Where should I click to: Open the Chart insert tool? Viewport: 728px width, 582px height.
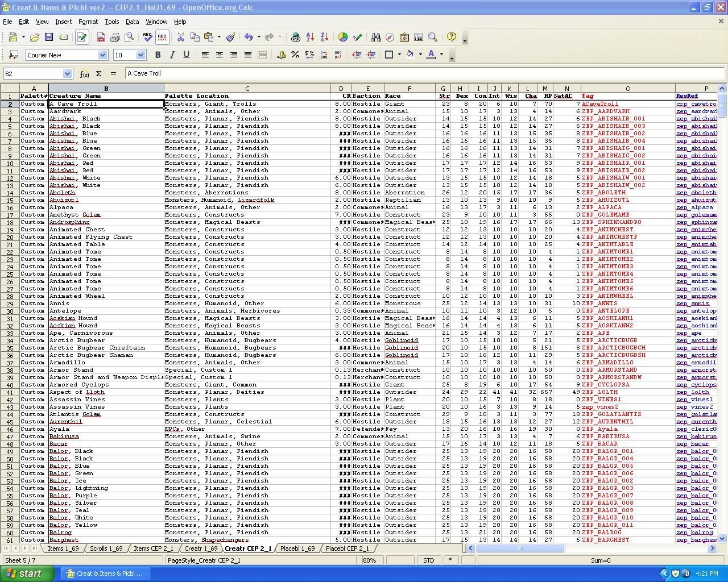pyautogui.click(x=343, y=37)
